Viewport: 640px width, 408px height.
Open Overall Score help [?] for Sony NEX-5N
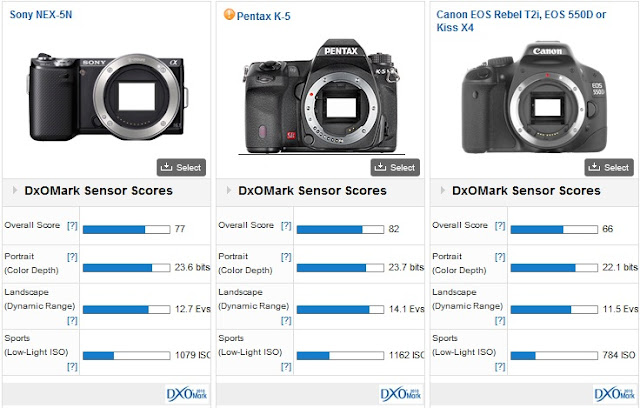click(72, 226)
